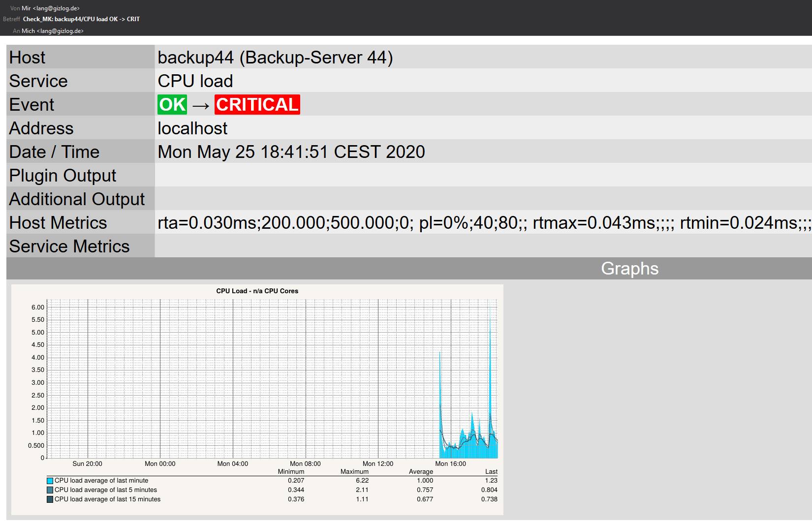Click the Mon May 25 18:41:51 date value
Screen dimensions: 812x521
click(x=291, y=152)
